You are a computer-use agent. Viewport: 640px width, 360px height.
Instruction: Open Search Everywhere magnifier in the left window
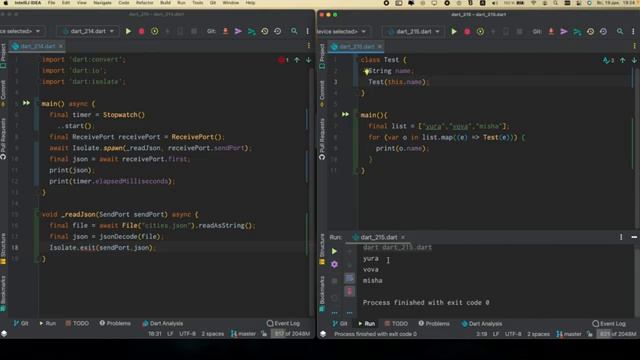coord(294,31)
